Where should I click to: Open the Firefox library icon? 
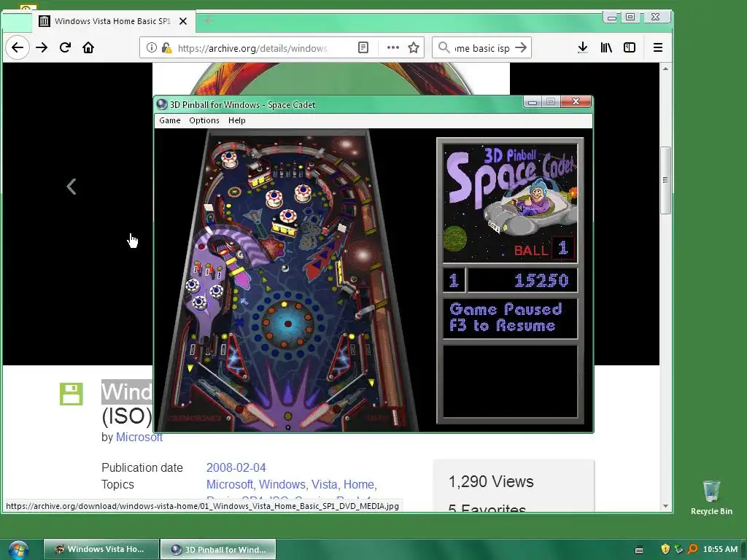(x=606, y=47)
